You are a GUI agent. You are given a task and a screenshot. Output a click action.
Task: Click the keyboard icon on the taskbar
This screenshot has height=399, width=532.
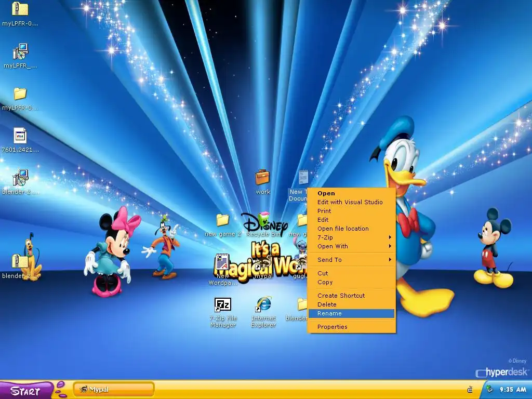tap(470, 390)
